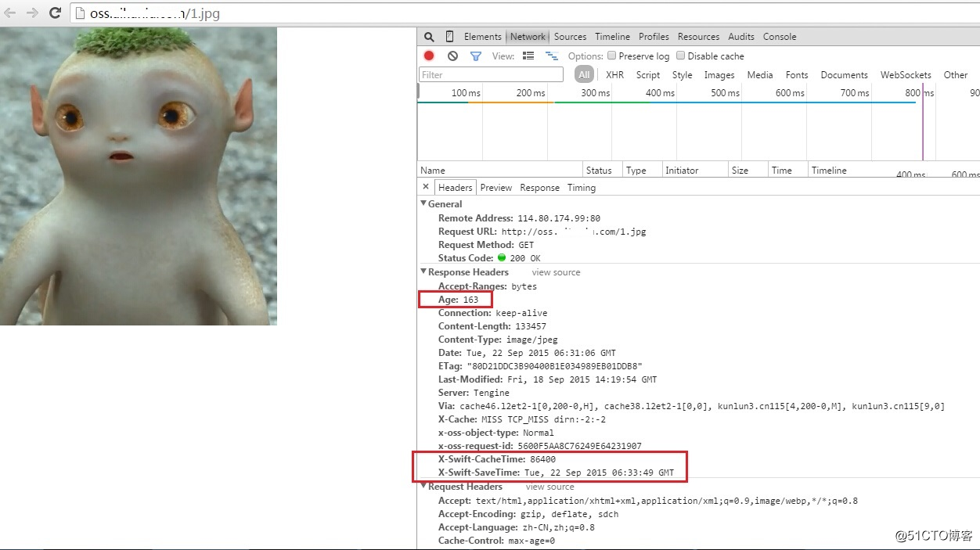Open the Network panel tab
Screen dimensions: 980x550
[528, 37]
